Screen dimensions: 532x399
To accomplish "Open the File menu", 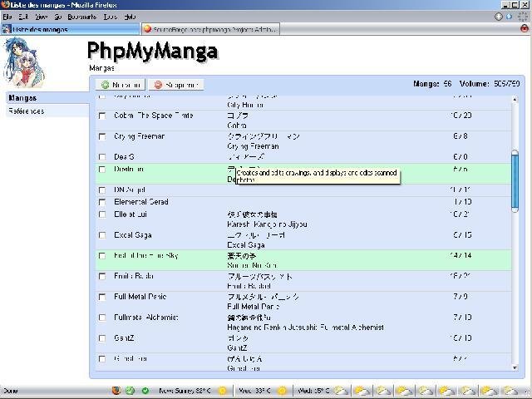I will pyautogui.click(x=7, y=17).
